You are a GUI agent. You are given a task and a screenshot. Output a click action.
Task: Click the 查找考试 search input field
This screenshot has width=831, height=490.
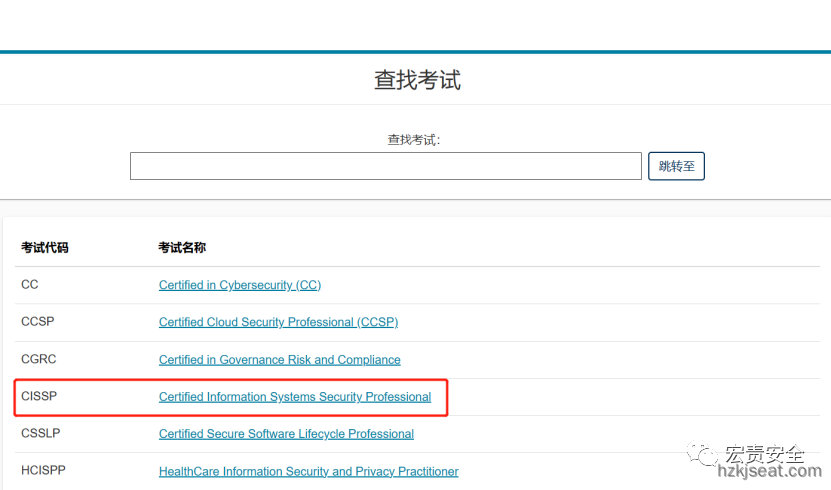[x=385, y=166]
